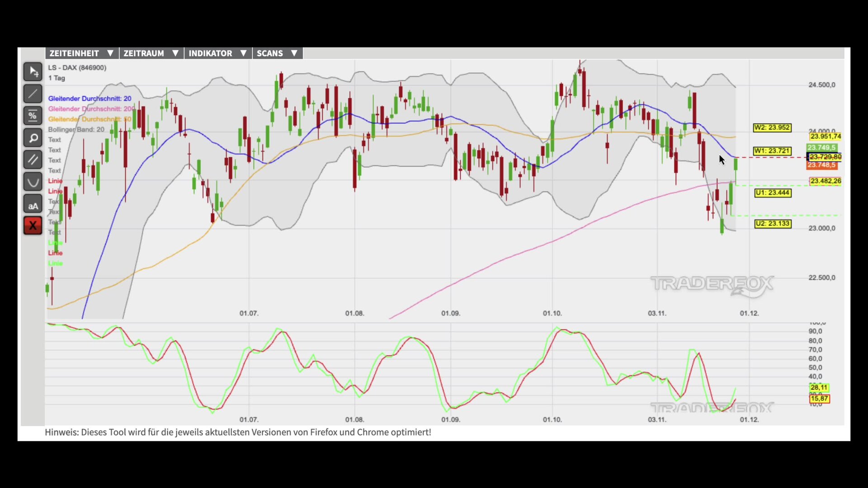This screenshot has height=488, width=868.
Task: Click the W2: 23.952 resistance label
Action: pos(772,128)
